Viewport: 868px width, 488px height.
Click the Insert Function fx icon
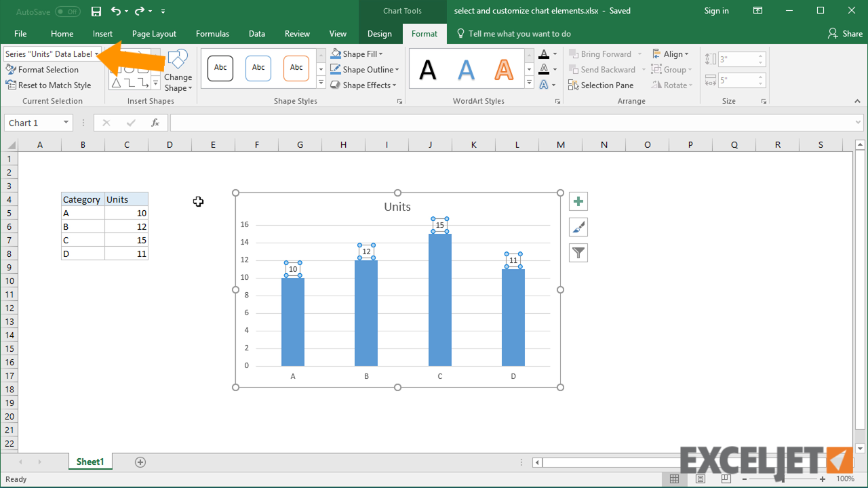155,123
